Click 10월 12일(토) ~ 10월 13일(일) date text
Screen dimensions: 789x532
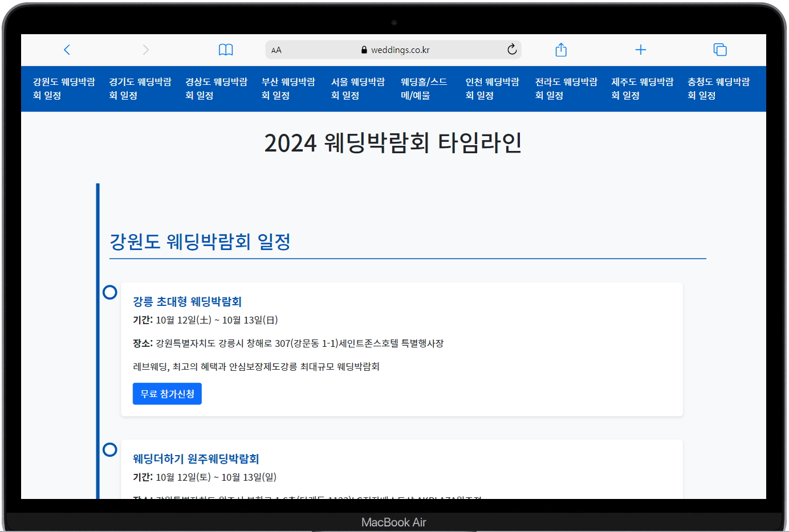click(x=216, y=477)
